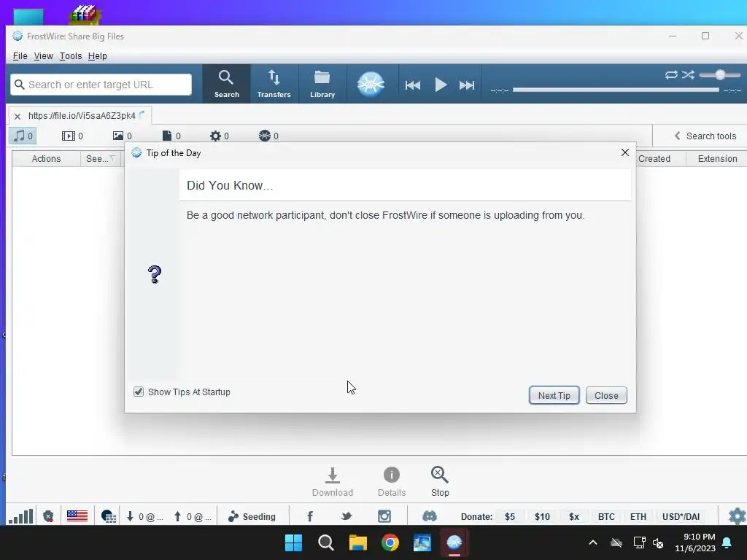Image resolution: width=747 pixels, height=560 pixels.
Task: Sort by the Created column header
Action: [654, 158]
